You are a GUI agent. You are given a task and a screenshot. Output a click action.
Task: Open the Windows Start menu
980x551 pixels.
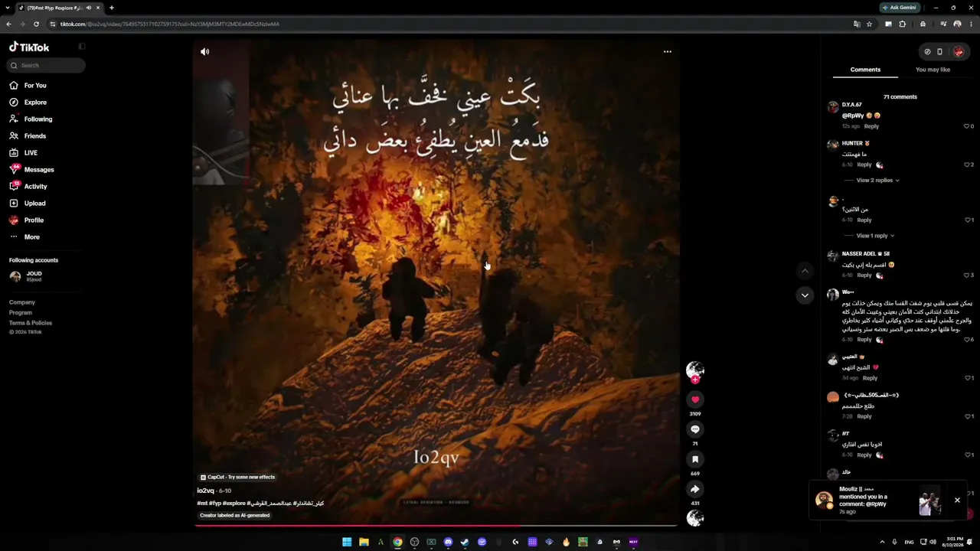coord(347,542)
